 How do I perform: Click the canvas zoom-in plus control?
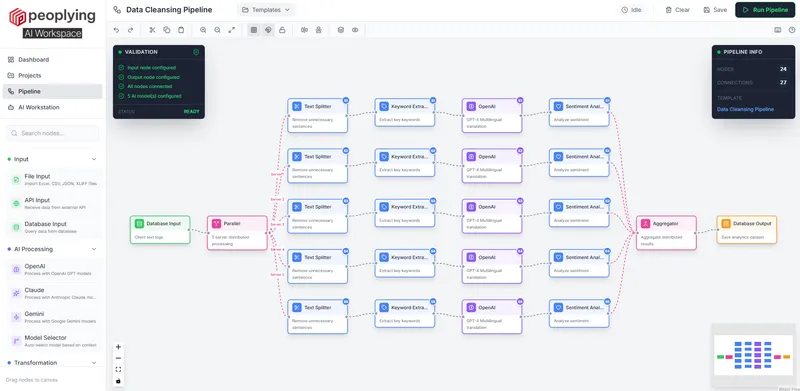[118, 347]
